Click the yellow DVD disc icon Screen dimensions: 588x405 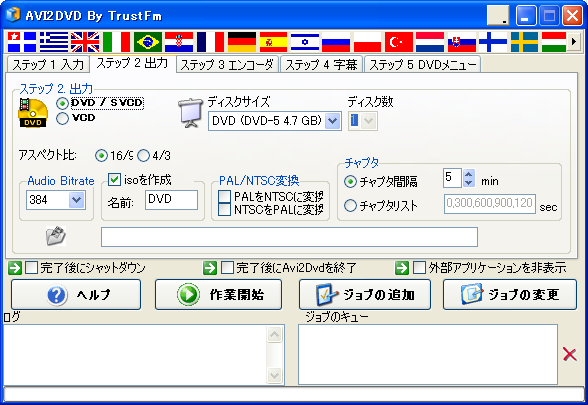click(33, 112)
